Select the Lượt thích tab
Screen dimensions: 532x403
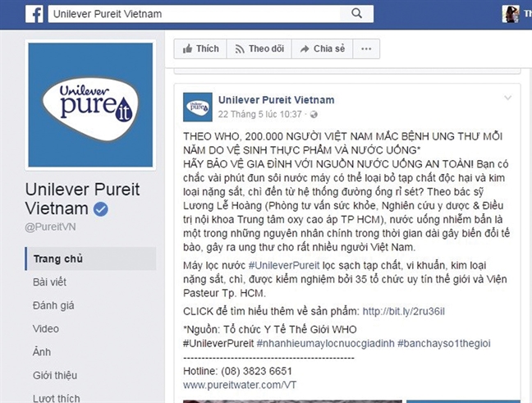(x=57, y=398)
